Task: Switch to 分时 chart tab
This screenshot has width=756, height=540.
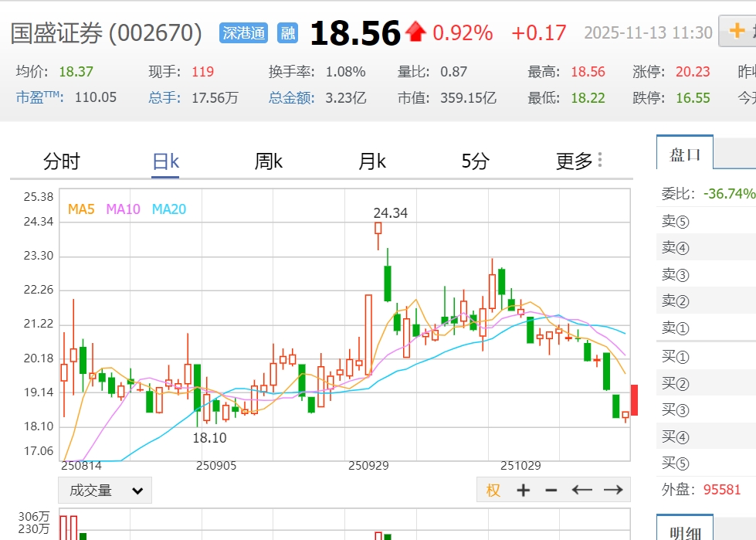Action: tap(61, 161)
